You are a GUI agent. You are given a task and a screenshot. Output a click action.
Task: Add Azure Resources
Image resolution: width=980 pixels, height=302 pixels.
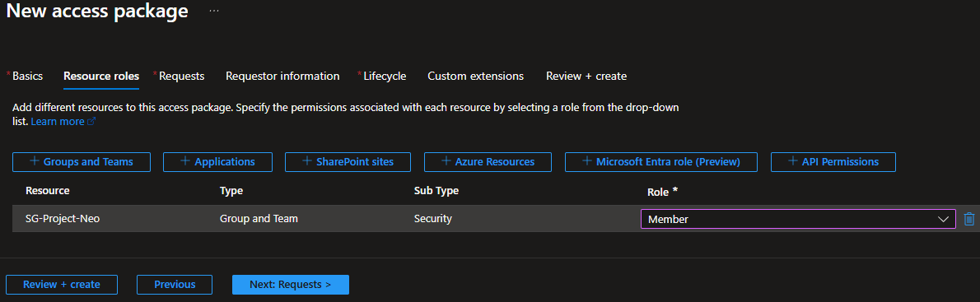click(x=488, y=161)
